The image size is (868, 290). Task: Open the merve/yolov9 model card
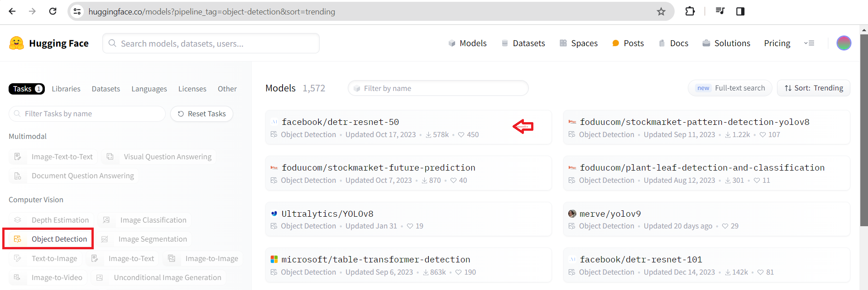(706, 219)
